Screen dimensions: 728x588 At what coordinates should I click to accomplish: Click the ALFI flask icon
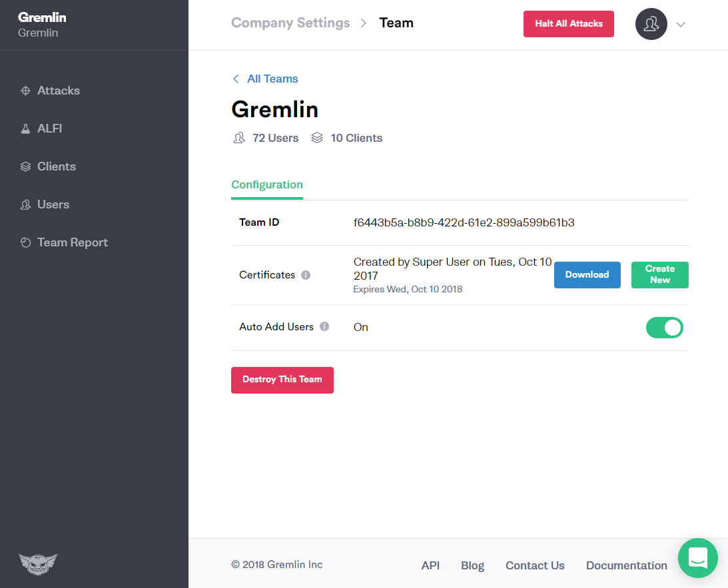pyautogui.click(x=25, y=129)
